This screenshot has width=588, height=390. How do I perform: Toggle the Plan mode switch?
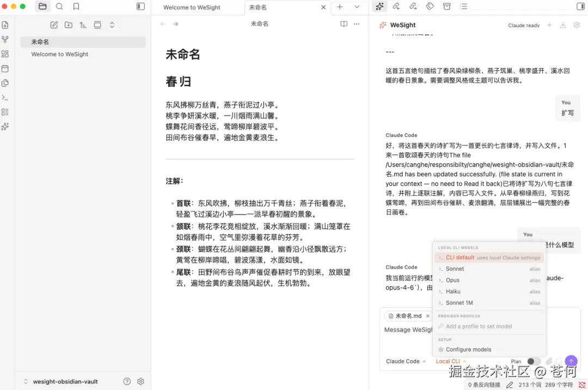pyautogui.click(x=534, y=362)
